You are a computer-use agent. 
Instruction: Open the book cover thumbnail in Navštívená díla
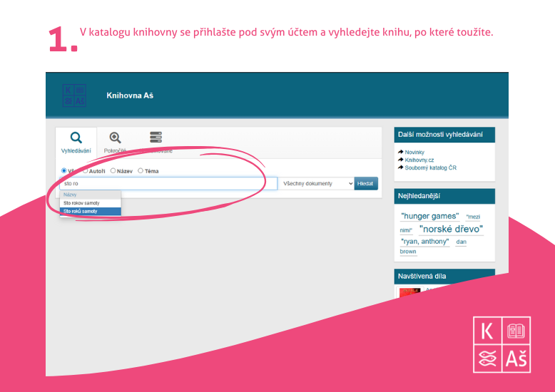coord(409,292)
